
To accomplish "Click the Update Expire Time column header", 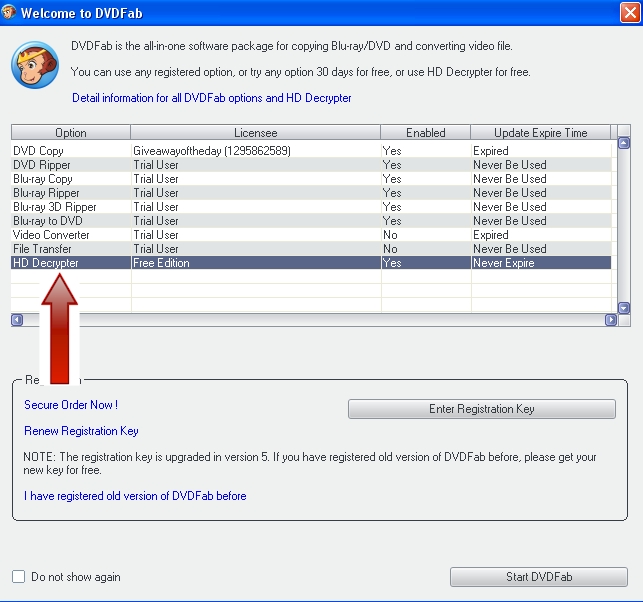I will coord(540,132).
